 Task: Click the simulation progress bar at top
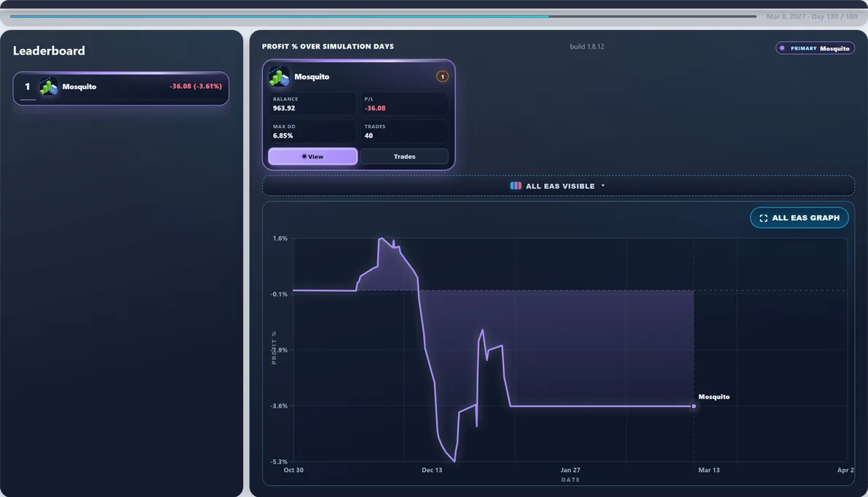[383, 16]
